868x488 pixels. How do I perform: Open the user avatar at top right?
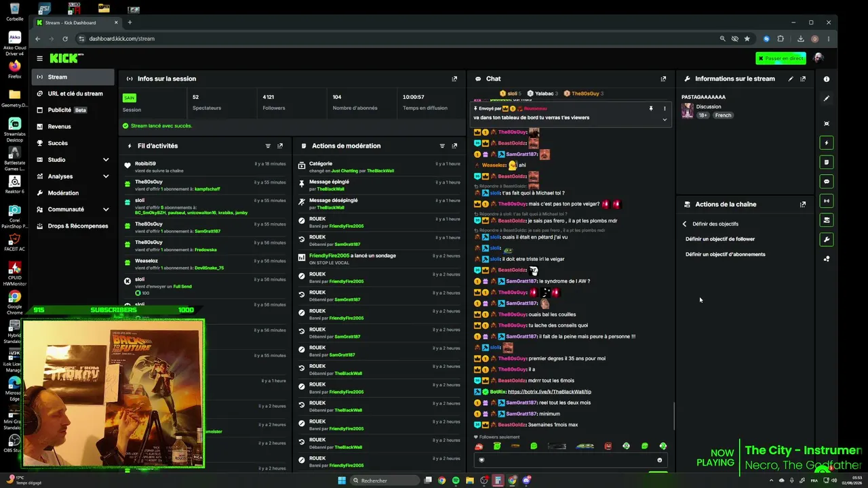818,58
